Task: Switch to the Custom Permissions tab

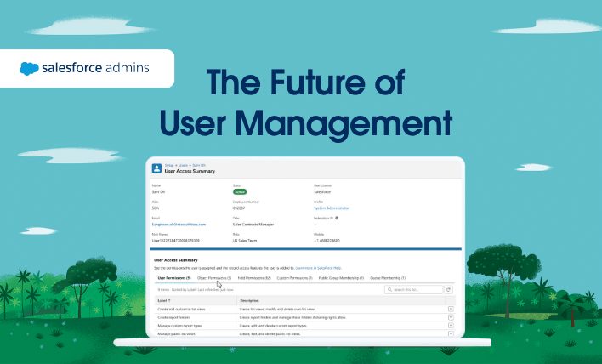Action: [x=294, y=278]
